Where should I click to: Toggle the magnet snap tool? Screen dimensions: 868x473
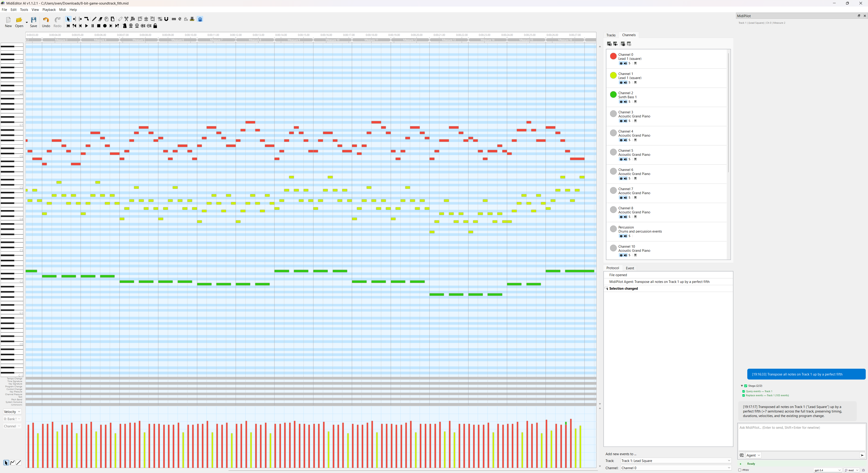(166, 19)
